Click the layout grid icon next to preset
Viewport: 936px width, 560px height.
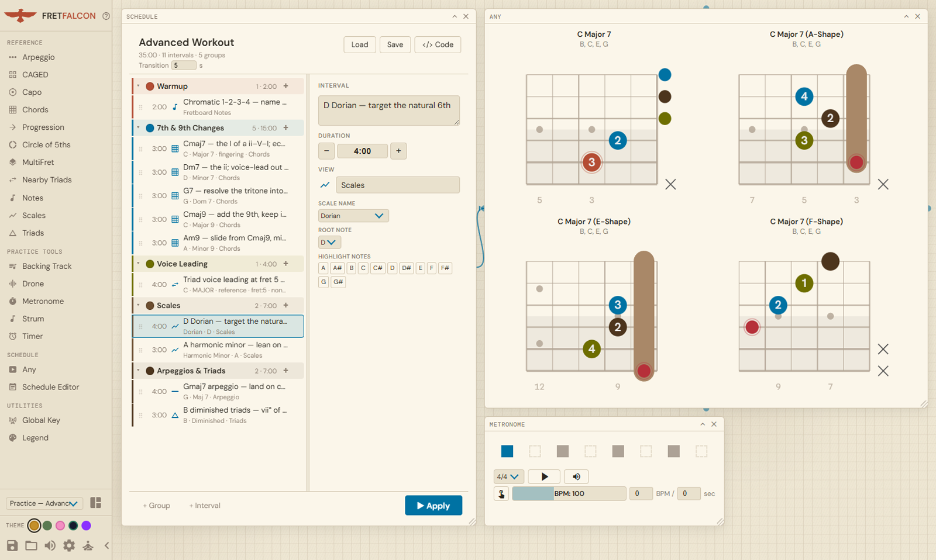coord(96,503)
